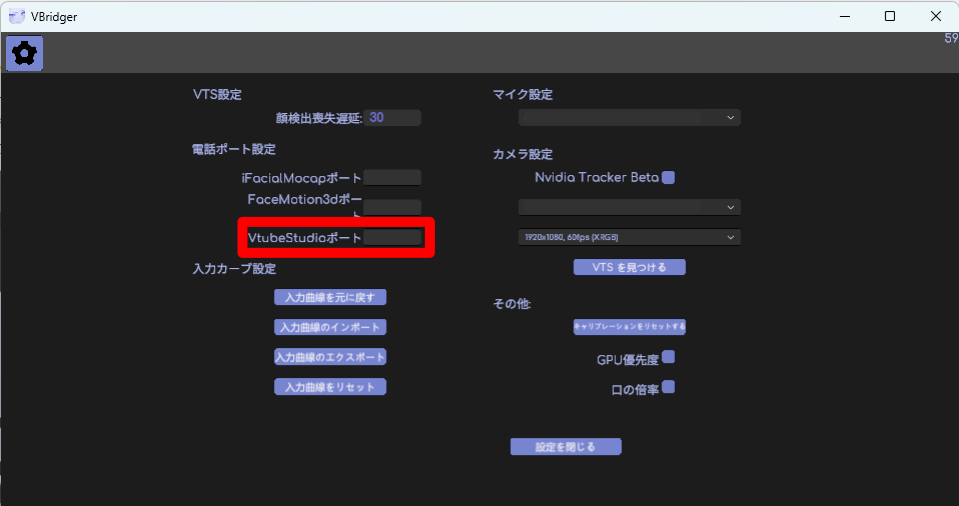Click the settings gear icon
This screenshot has width=959, height=506.
click(x=24, y=53)
